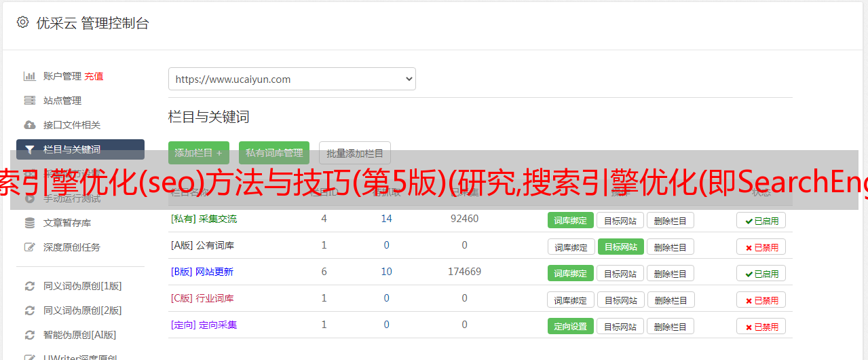Click 删除栏目 for 定向采集 row
868x360 pixels.
coord(671,326)
